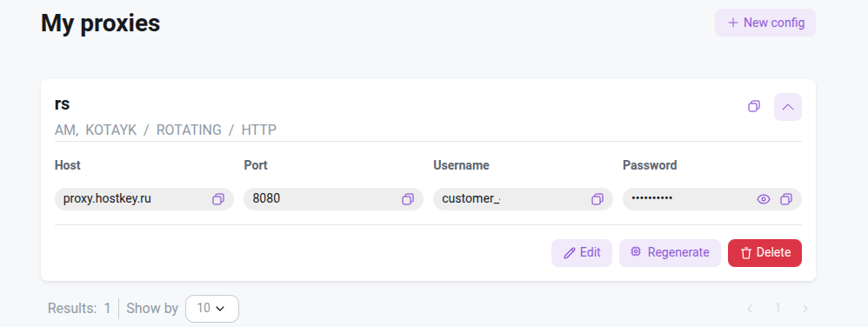Open the Show by 10 dropdown
This screenshot has height=327, width=868.
[x=212, y=308]
